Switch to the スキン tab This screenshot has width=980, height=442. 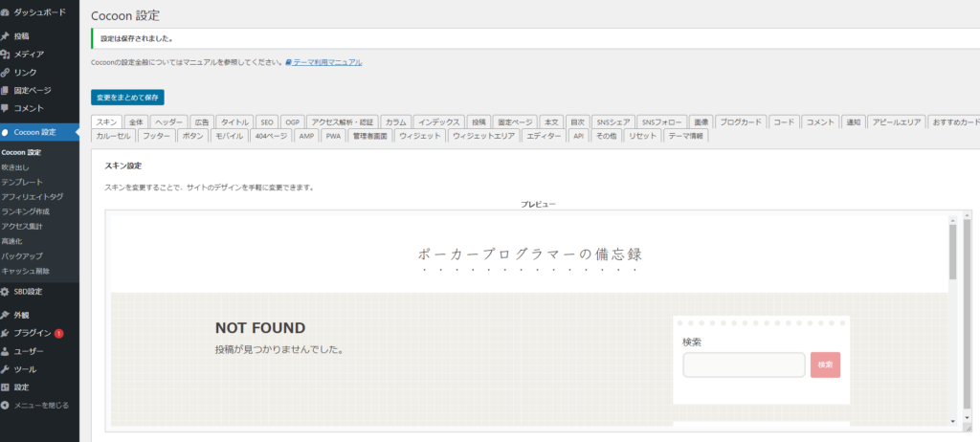click(106, 122)
